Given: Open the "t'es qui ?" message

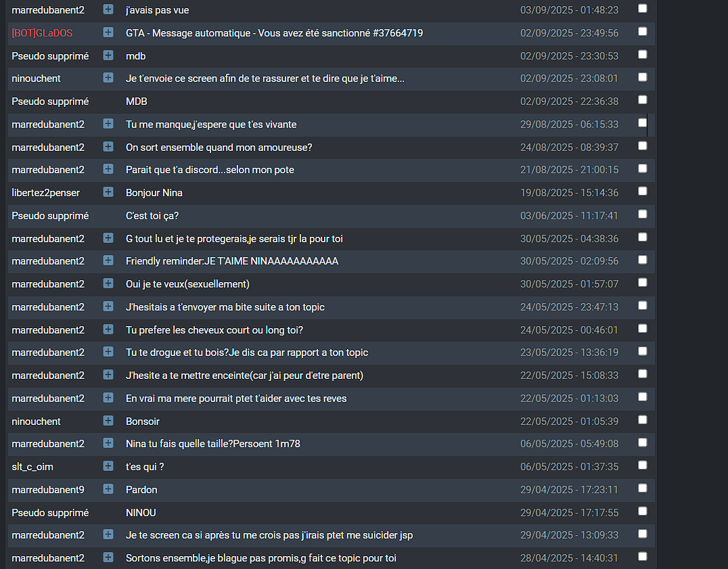Looking at the screenshot, I should (x=145, y=467).
